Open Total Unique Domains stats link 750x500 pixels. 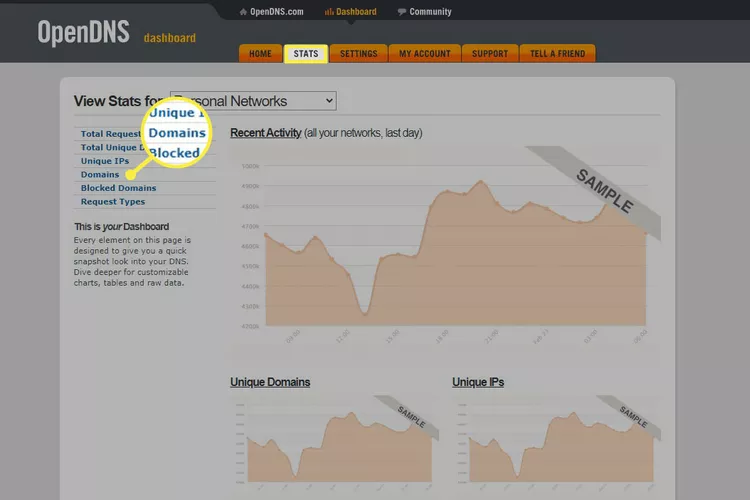point(112,147)
